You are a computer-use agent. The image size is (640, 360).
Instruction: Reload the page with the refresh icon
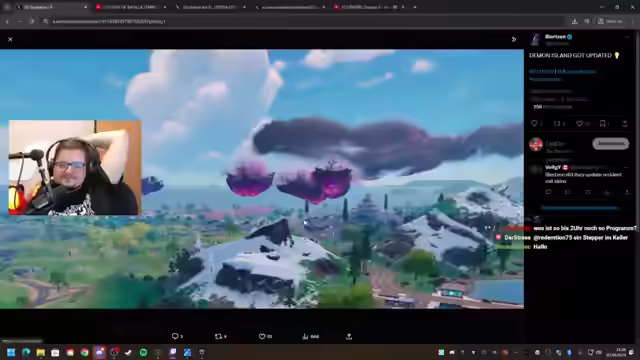tap(32, 21)
